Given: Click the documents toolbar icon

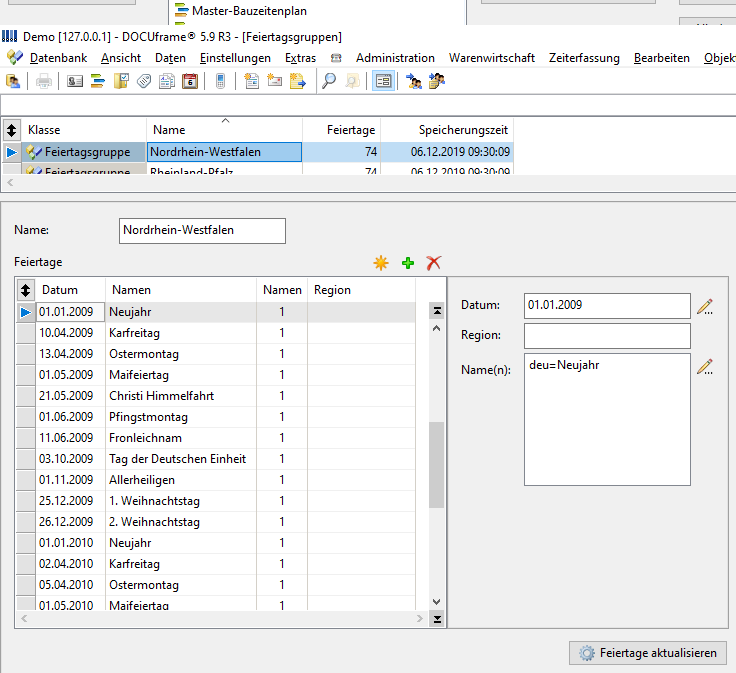Looking at the screenshot, I should 167,81.
